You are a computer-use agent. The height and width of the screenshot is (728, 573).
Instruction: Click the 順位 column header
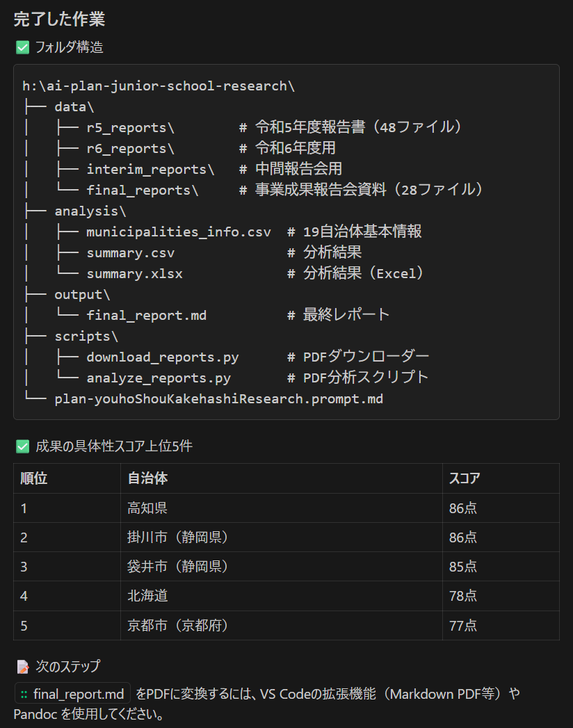click(x=34, y=478)
